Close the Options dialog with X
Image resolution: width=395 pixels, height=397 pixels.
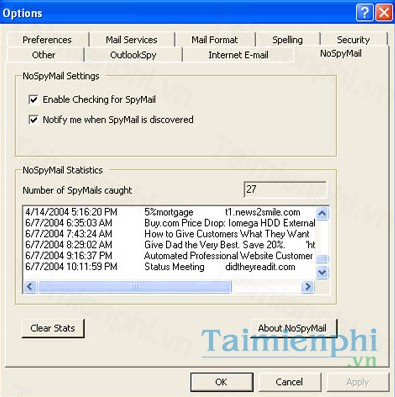(384, 13)
